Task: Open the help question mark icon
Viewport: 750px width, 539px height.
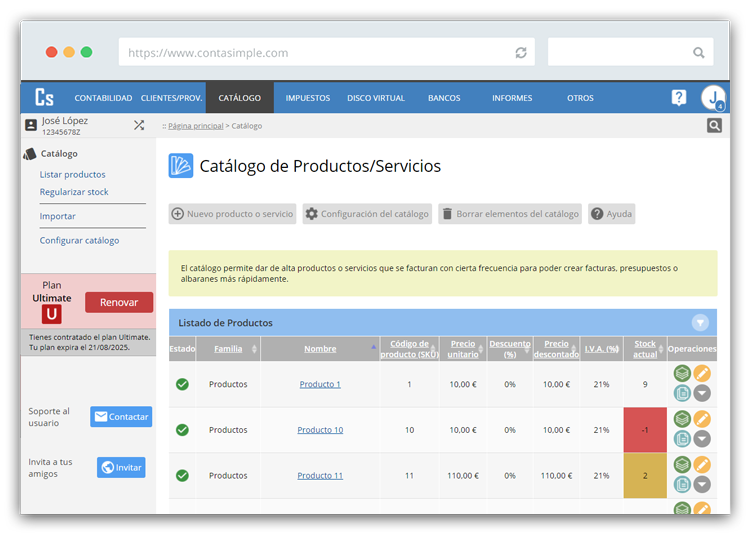Action: tap(679, 98)
